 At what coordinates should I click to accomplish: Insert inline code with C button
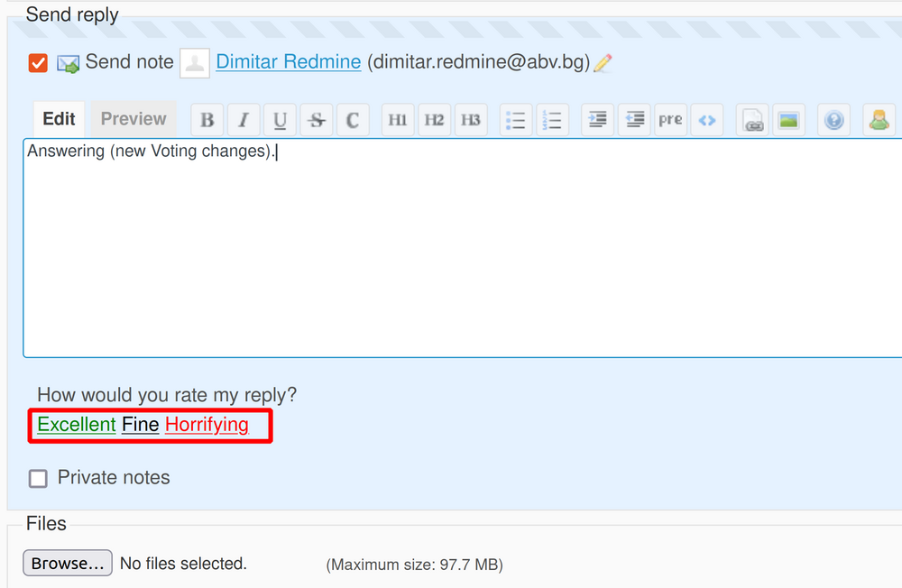[352, 120]
